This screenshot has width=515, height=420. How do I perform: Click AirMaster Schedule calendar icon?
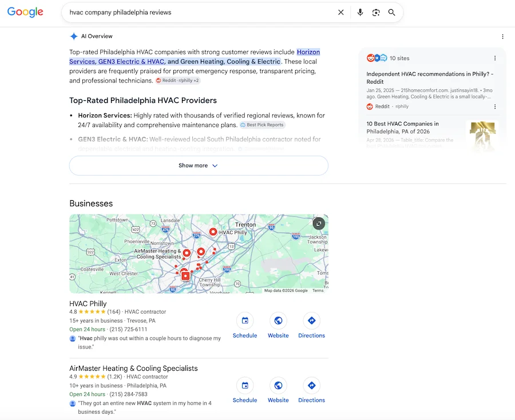245,385
